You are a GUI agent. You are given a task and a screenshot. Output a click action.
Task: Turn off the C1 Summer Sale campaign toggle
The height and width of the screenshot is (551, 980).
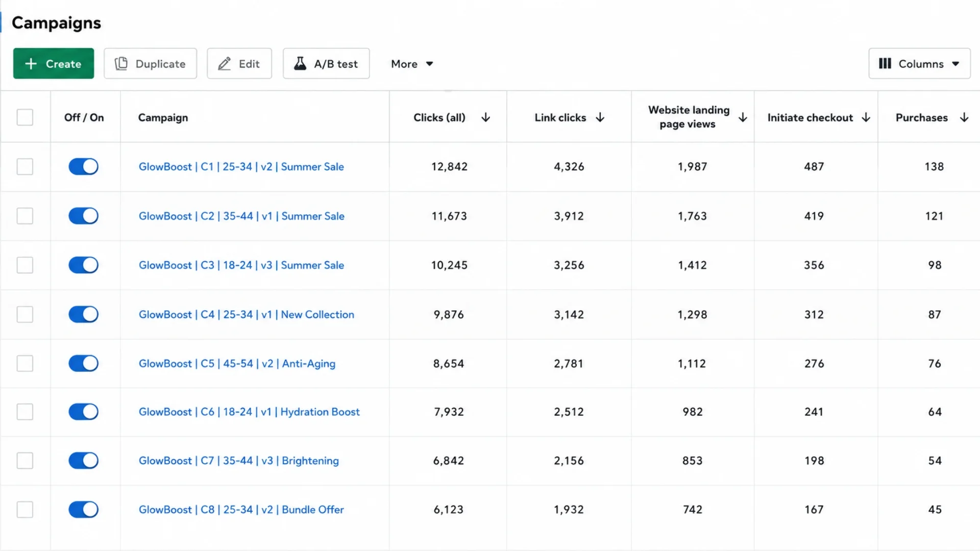(x=84, y=167)
